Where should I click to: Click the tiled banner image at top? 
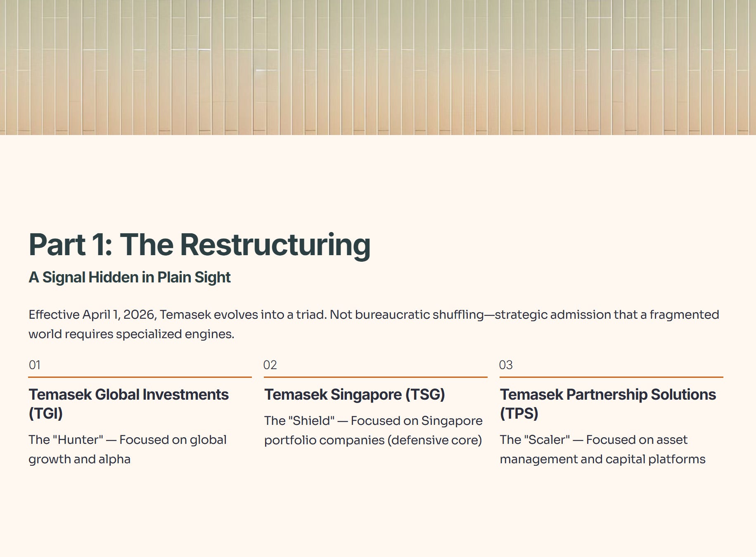point(378,67)
